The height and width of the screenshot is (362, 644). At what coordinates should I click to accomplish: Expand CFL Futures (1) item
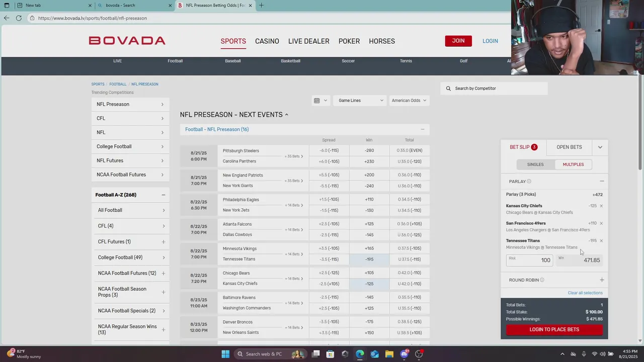coord(164,242)
